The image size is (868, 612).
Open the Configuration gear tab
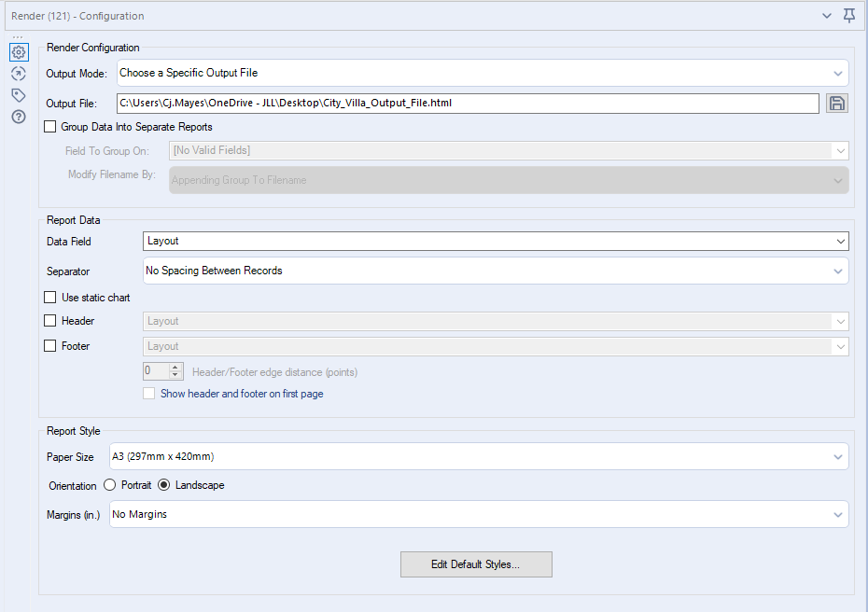coord(18,52)
